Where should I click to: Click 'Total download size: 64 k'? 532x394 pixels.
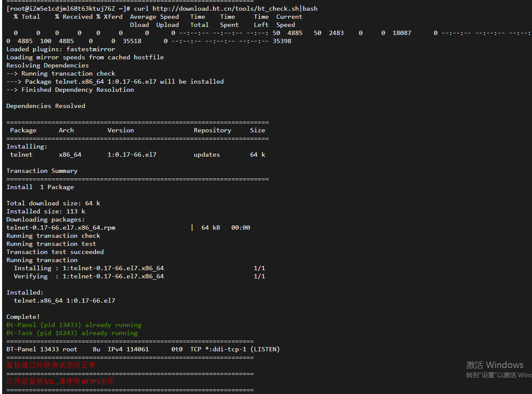pyautogui.click(x=53, y=203)
